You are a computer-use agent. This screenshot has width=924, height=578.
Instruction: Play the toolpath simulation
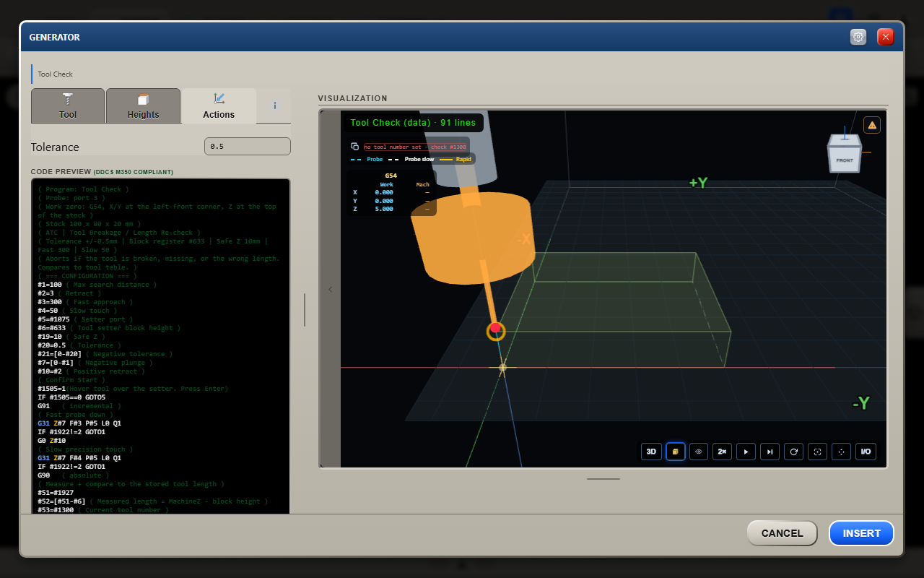(746, 452)
